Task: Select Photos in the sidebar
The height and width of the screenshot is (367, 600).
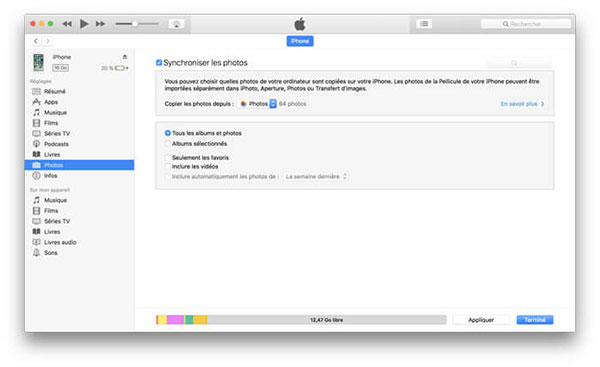Action: click(x=79, y=165)
